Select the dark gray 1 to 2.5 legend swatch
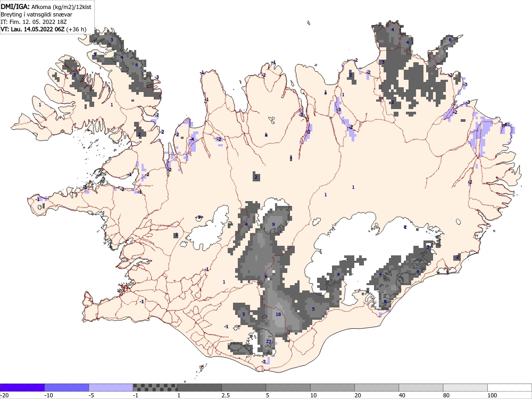 tap(199, 387)
